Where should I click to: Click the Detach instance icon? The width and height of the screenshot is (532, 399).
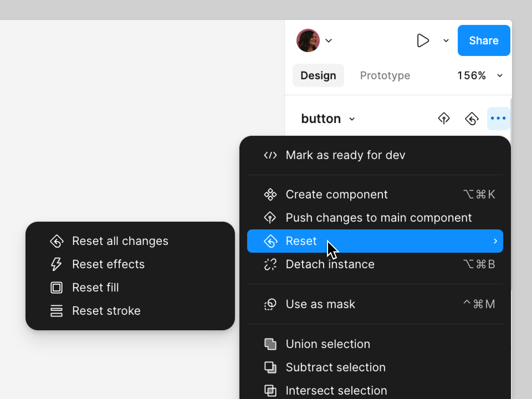coord(270,264)
